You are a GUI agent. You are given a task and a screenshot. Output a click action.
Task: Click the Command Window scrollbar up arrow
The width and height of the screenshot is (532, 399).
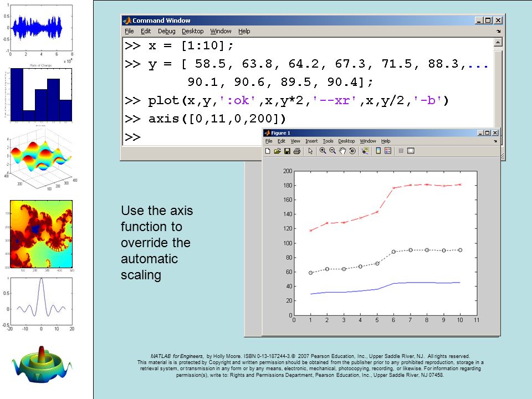coord(498,42)
